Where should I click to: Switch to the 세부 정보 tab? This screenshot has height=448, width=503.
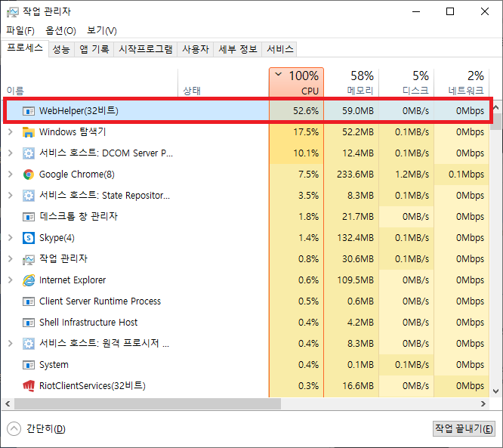point(238,49)
